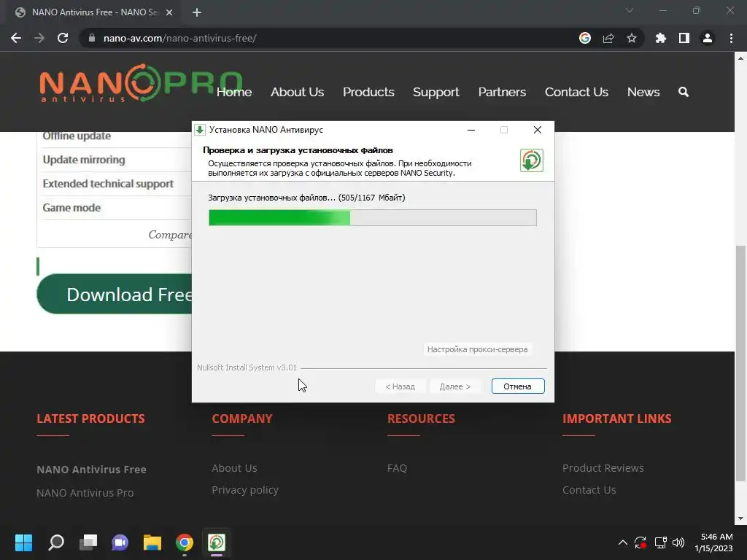Switch to Chrome on the taskbar
The image size is (747, 560).
[185, 542]
